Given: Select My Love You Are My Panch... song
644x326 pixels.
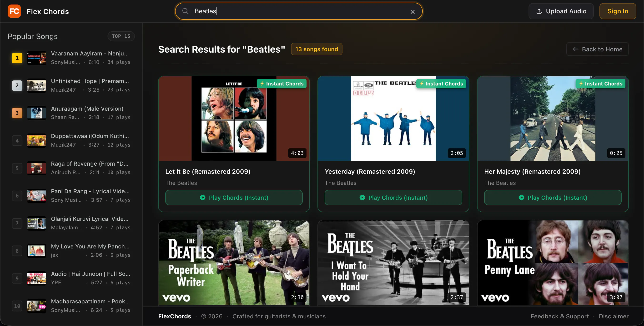Looking at the screenshot, I should coord(71,251).
